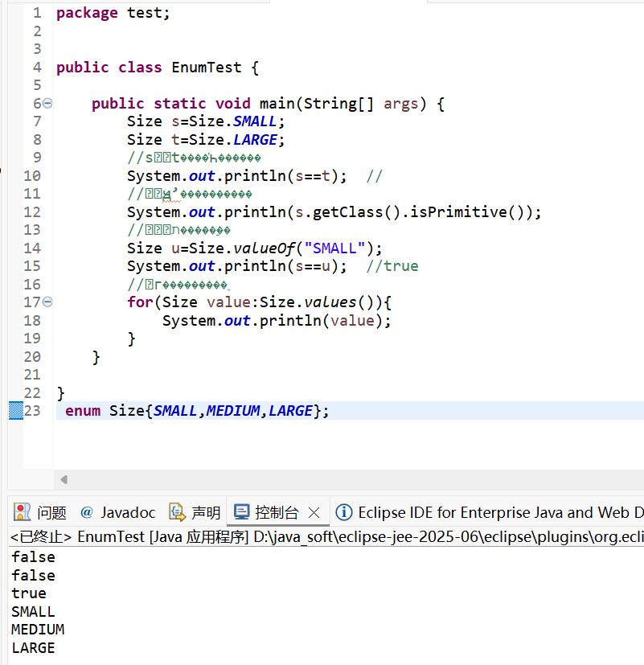Click "LARGE" on line 8
This screenshot has height=665, width=644.
[256, 140]
